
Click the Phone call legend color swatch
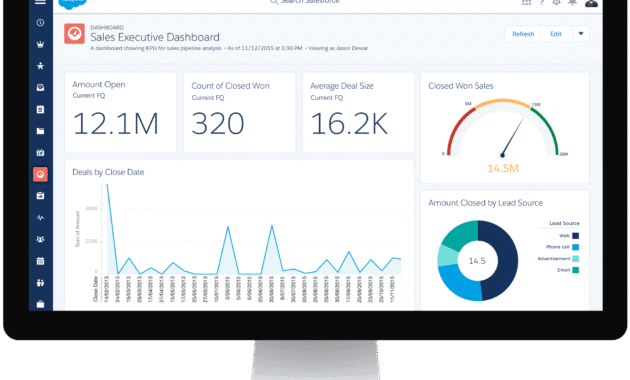tap(575, 247)
